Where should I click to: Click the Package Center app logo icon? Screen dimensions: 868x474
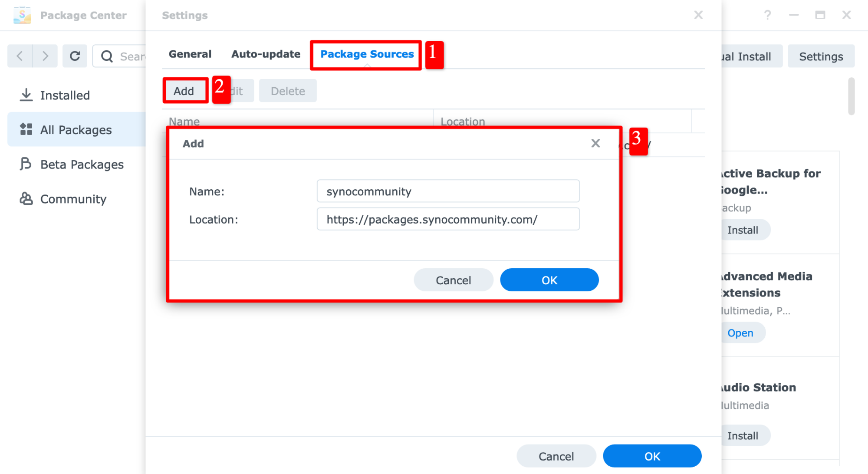22,15
